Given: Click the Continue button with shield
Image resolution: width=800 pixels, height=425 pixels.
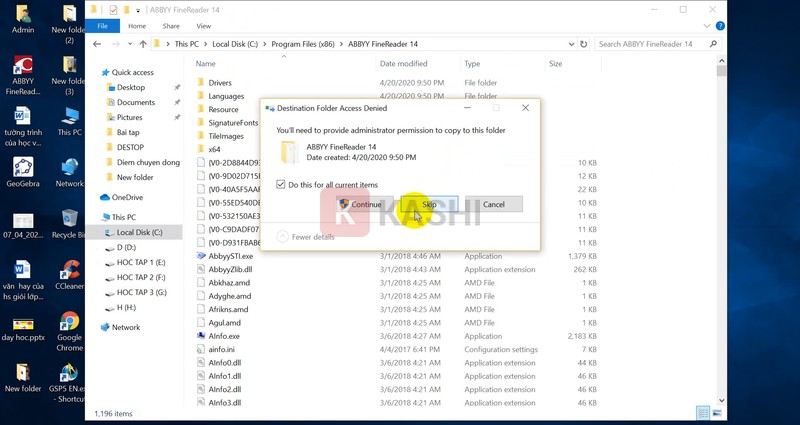Looking at the screenshot, I should point(360,204).
